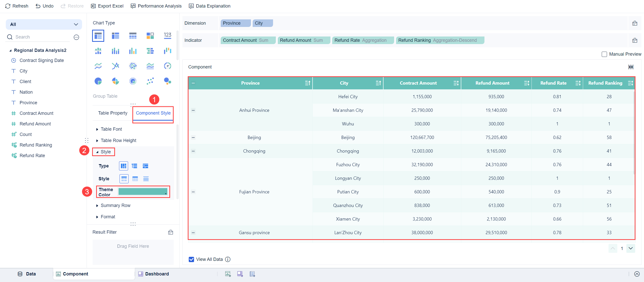
Task: Click the Refresh button
Action: pyautogui.click(x=17, y=6)
